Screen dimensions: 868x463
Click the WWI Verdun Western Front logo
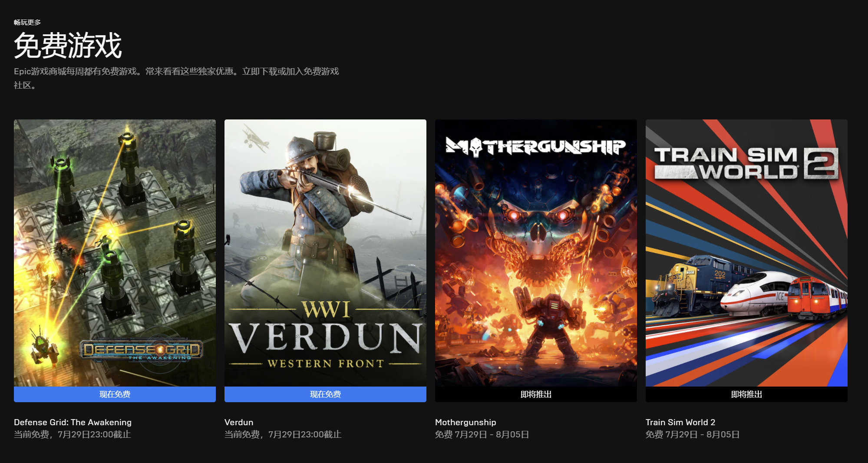click(325, 335)
